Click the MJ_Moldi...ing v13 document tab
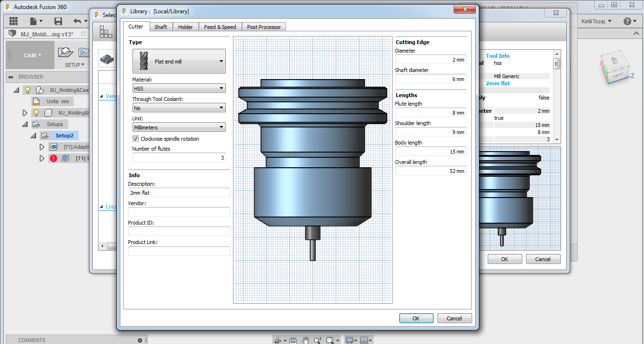 click(47, 34)
